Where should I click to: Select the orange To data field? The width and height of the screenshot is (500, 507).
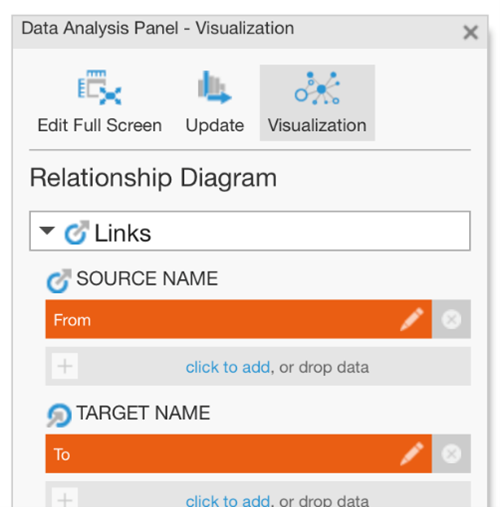[239, 454]
